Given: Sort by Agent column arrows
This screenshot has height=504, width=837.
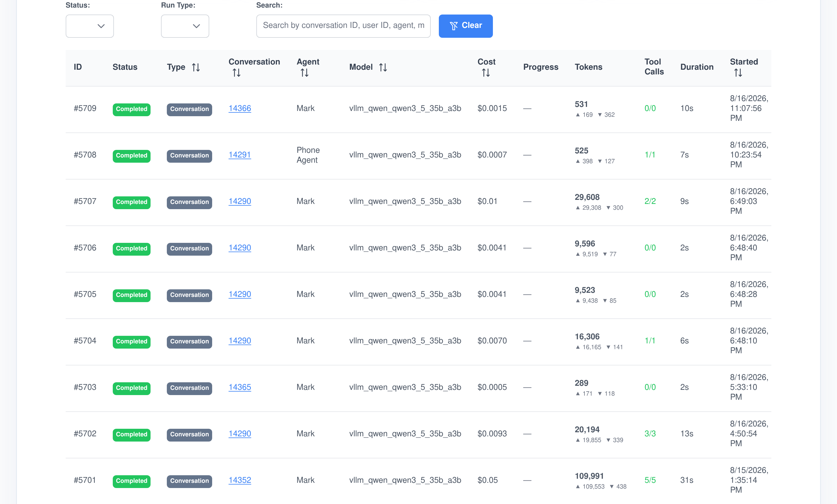Looking at the screenshot, I should (x=304, y=73).
